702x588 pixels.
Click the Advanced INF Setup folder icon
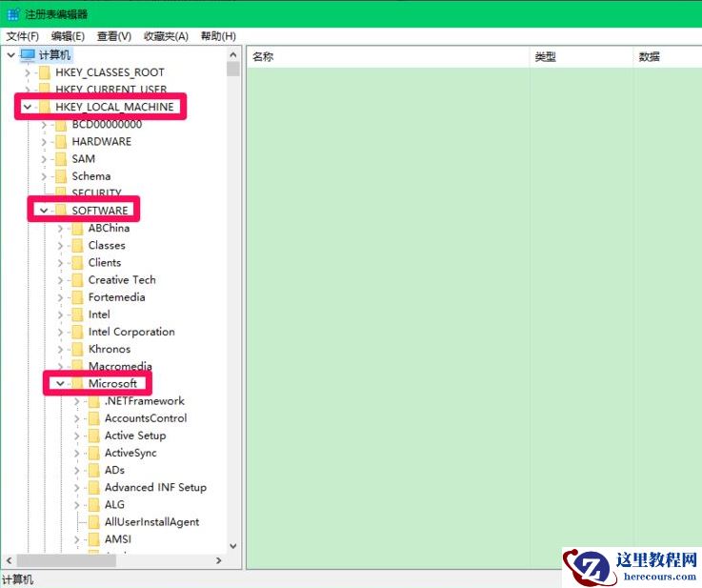coord(94,488)
